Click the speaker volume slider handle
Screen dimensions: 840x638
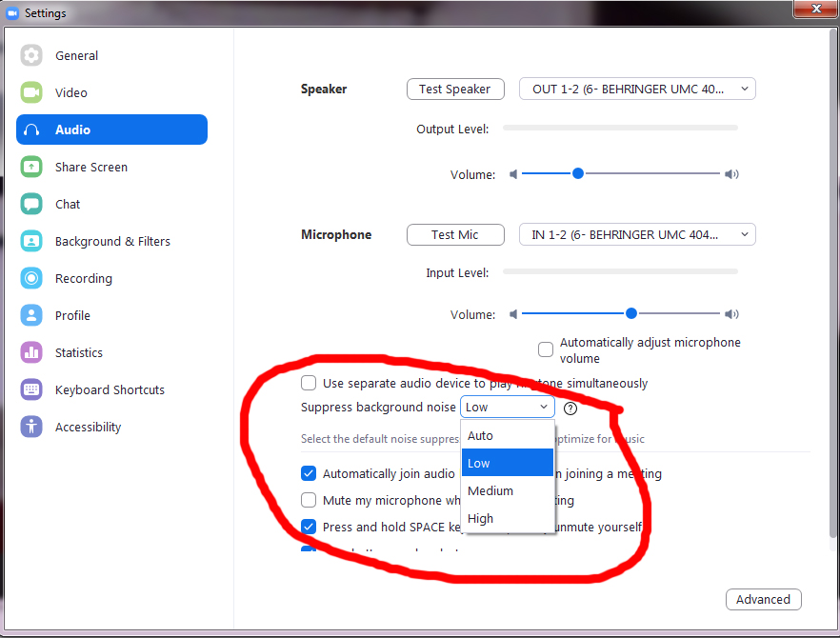577,173
